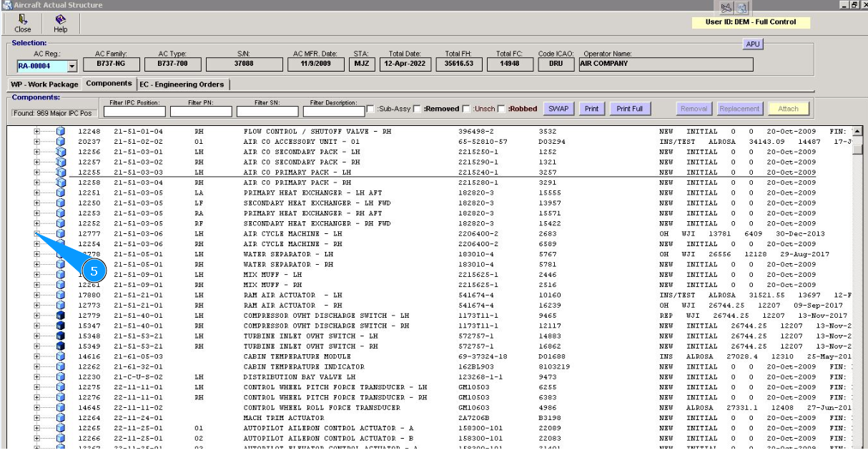The height and width of the screenshot is (453, 868).
Task: Select serial number D03294
Action: coord(553,142)
